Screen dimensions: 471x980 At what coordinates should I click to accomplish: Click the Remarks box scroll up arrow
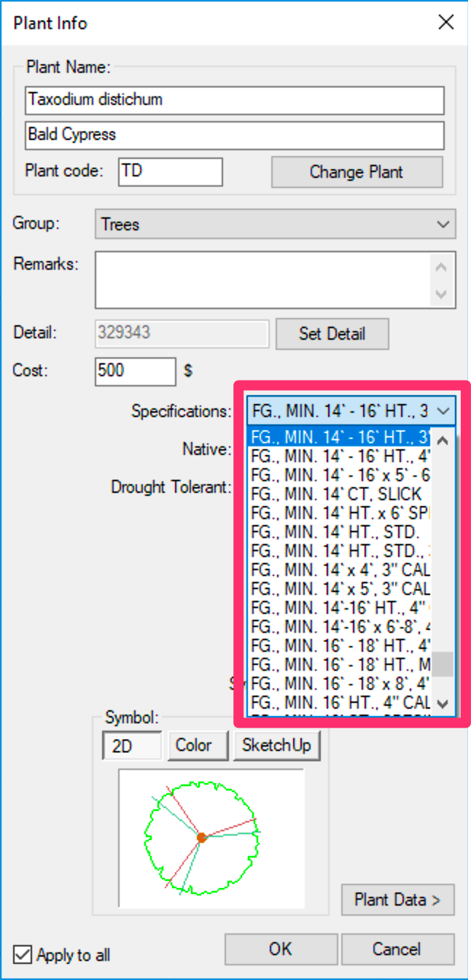(440, 267)
